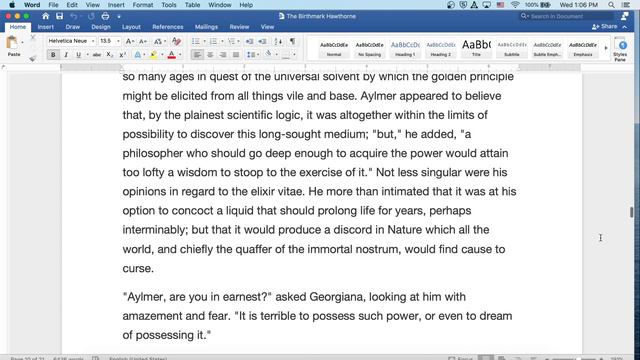The height and width of the screenshot is (360, 640).
Task: Decrease the paragraph indent
Action: coord(249,41)
